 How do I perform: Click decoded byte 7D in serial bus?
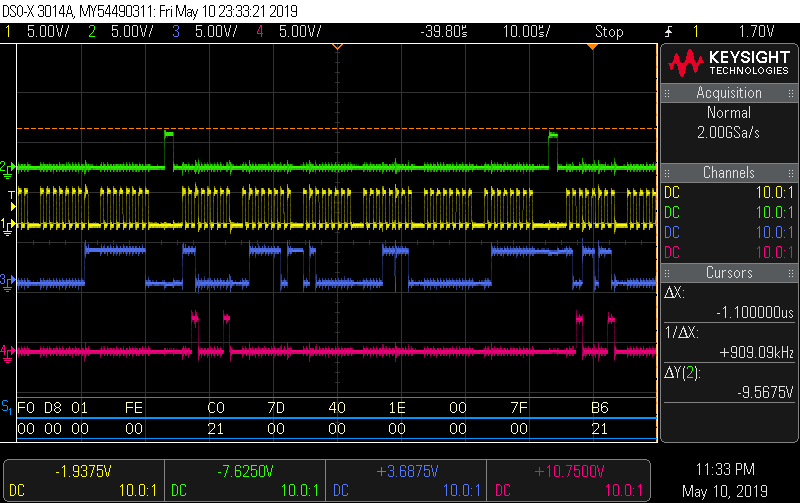[276, 408]
